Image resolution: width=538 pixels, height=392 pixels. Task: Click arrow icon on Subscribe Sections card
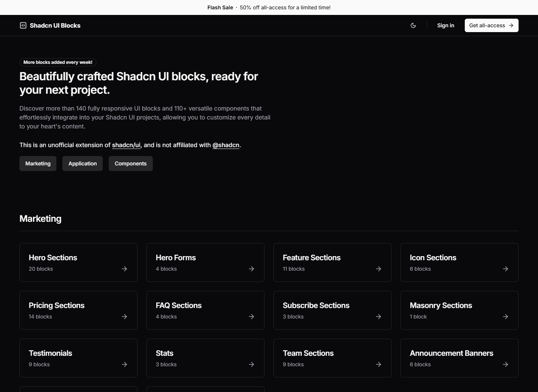pyautogui.click(x=378, y=317)
